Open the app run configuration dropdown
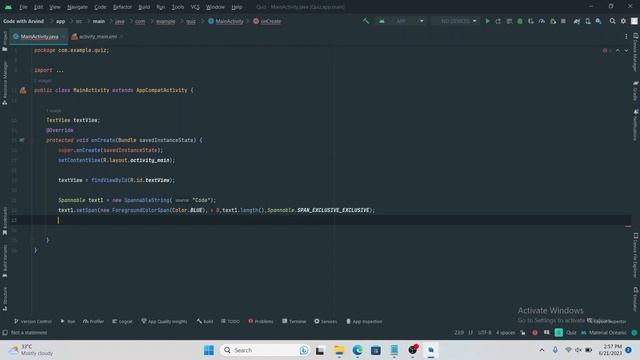Screen dimensions: 640x360 pyautogui.click(x=401, y=21)
